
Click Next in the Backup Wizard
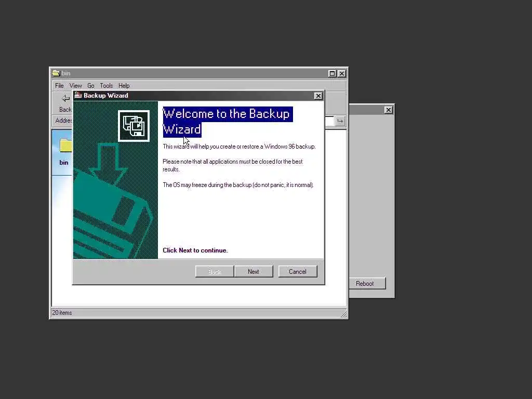coord(254,271)
